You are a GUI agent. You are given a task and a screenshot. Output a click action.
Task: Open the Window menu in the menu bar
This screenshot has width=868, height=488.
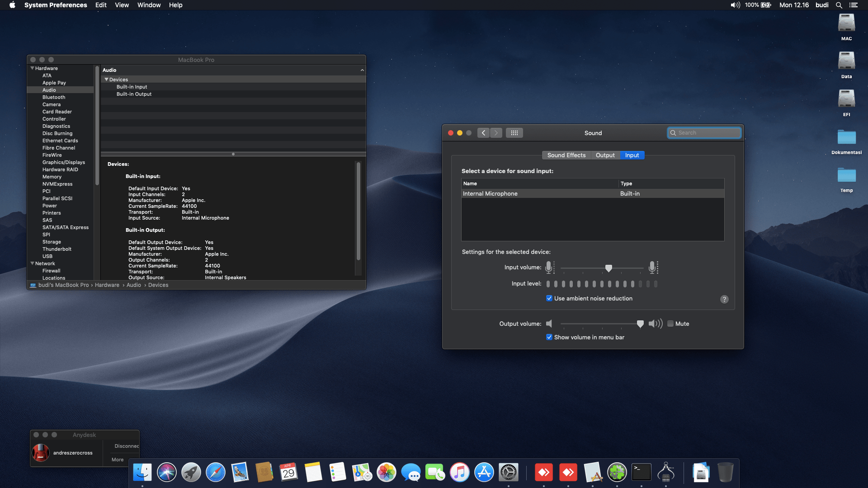149,5
